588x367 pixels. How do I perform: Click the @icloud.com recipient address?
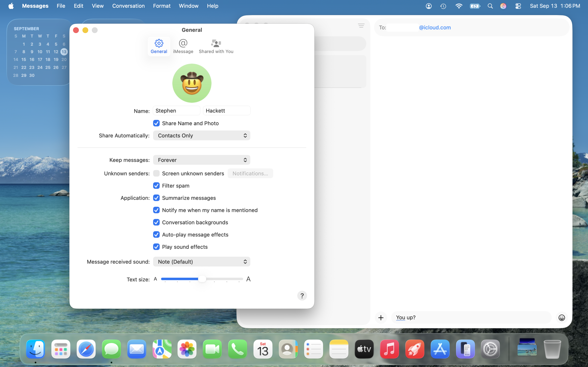[435, 28]
